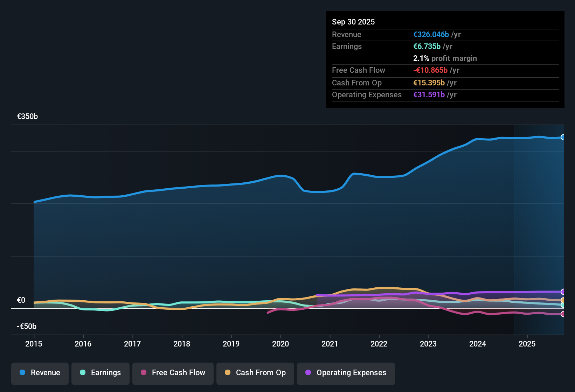Click the Operating Expenses endpoint circle
This screenshot has height=392, width=575.
tap(563, 292)
